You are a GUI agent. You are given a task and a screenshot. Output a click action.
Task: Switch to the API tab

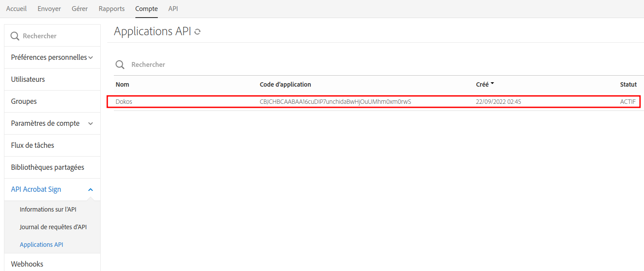pos(173,8)
